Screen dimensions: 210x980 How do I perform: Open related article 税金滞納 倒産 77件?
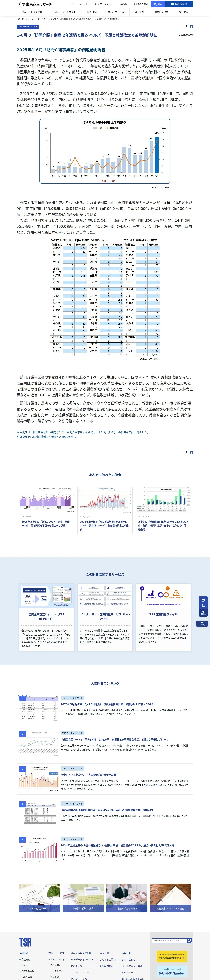tap(163, 510)
